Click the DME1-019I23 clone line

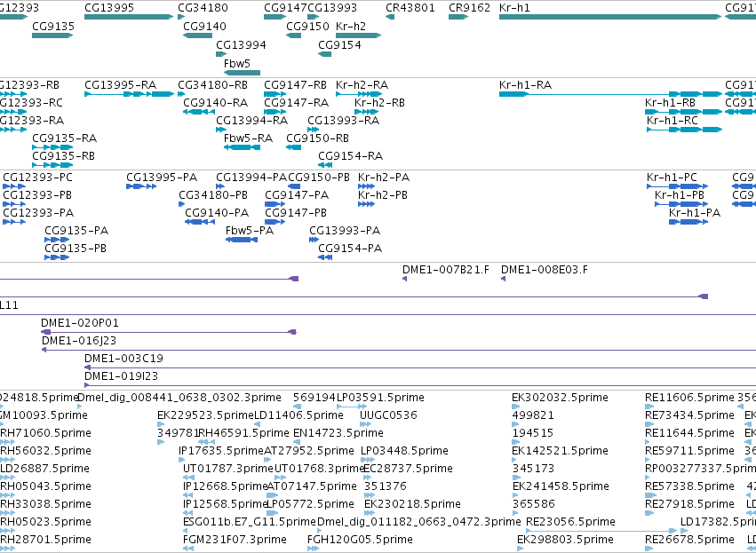pos(420,385)
